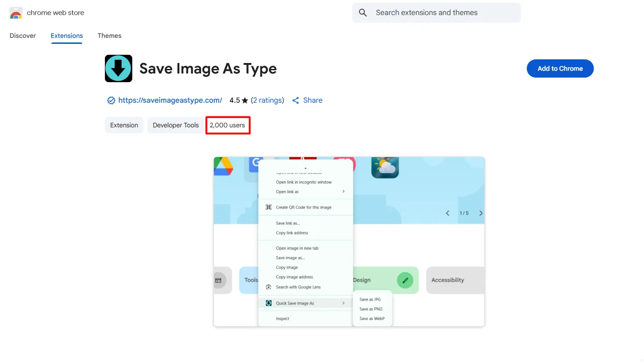The image size is (644, 362).
Task: Click the Developer Tools category chip
Action: [x=176, y=125]
